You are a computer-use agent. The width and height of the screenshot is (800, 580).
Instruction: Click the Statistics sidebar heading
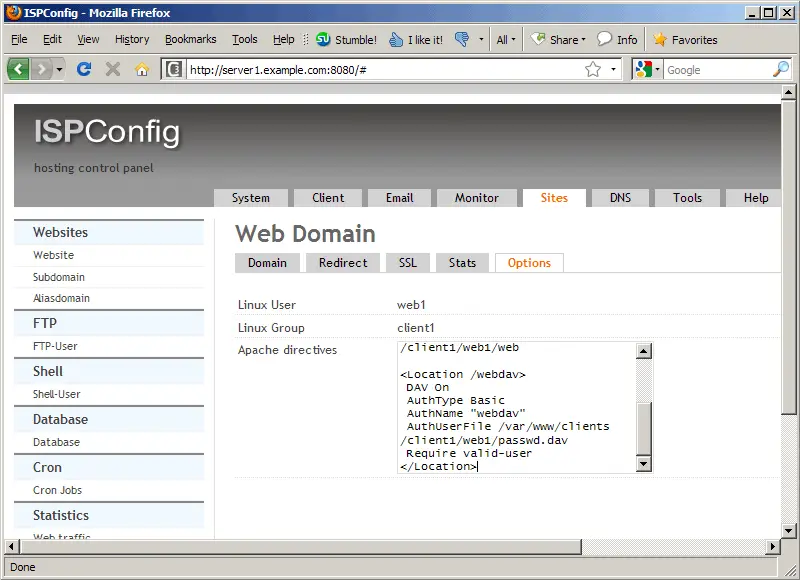point(61,516)
